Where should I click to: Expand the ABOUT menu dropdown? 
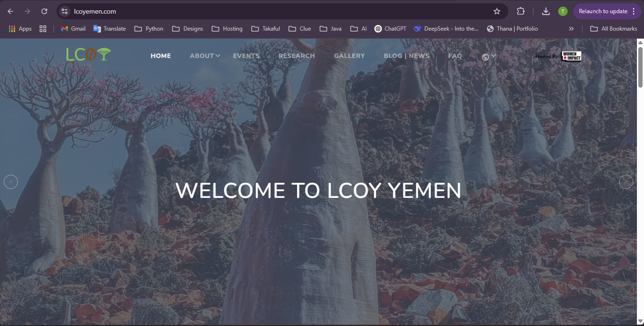(x=205, y=56)
